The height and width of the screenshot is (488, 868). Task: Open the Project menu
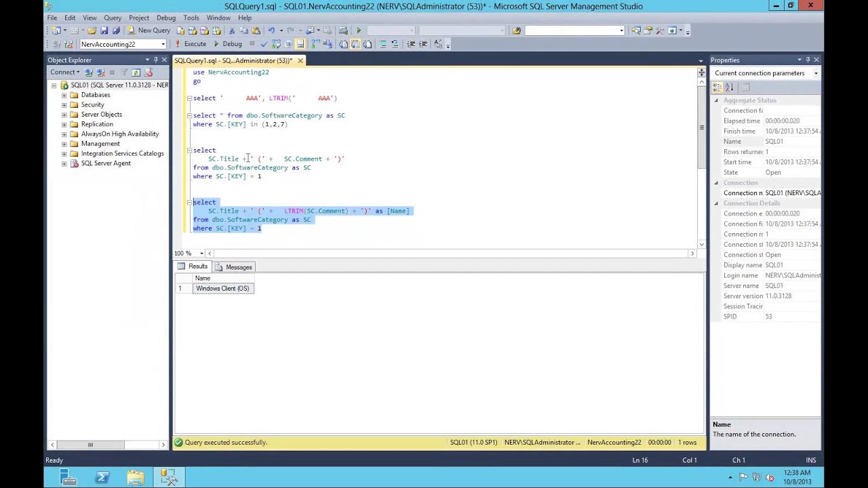[139, 18]
